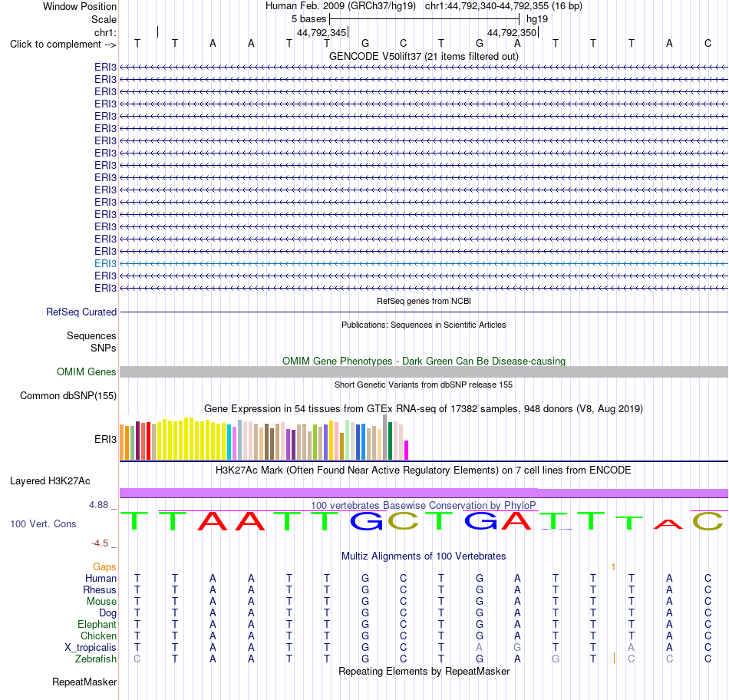The image size is (729, 700).
Task: Click the H3K27Ac Mark track title
Action: (x=424, y=471)
